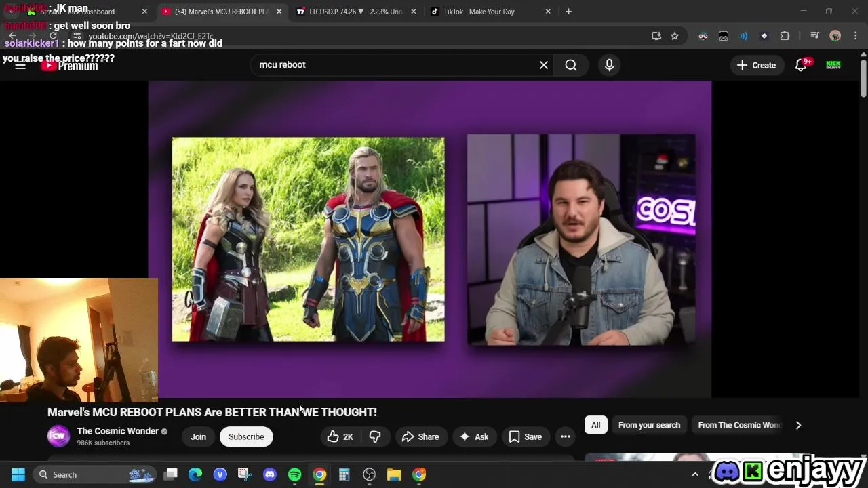868x488 pixels.
Task: Open the Chrome profile avatar
Action: click(835, 36)
